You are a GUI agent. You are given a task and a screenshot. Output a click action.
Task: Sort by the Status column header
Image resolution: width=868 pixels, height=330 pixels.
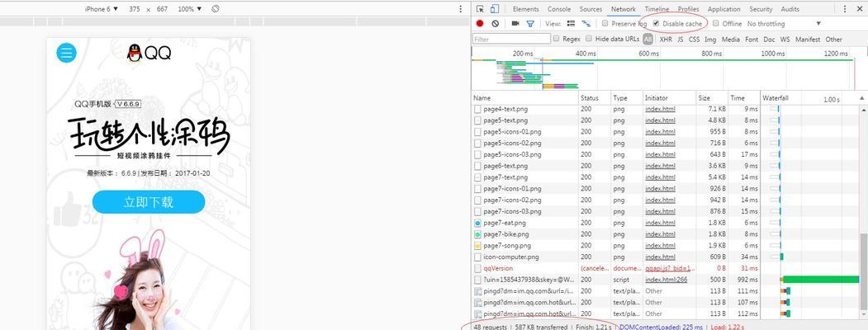tap(595, 98)
